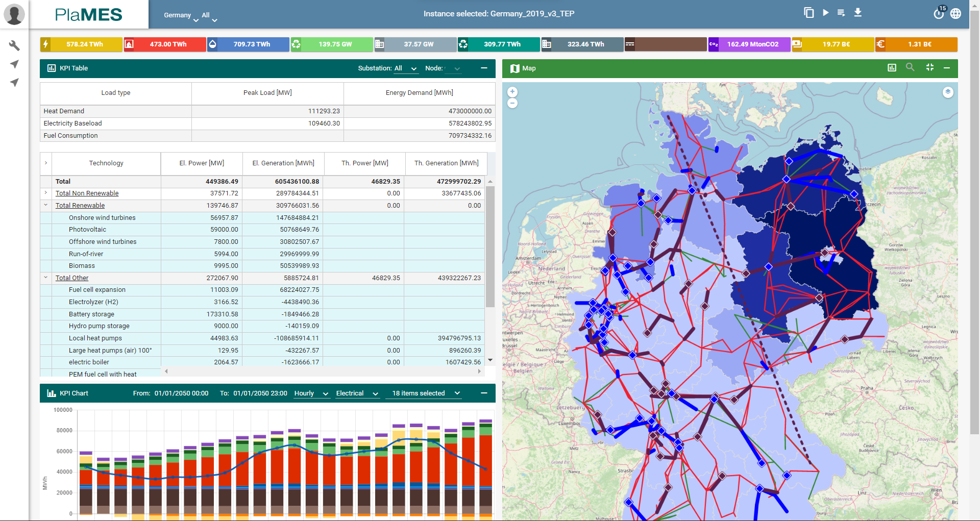The height and width of the screenshot is (521, 980).
Task: Open the wrench settings tool in sidebar
Action: pos(14,45)
